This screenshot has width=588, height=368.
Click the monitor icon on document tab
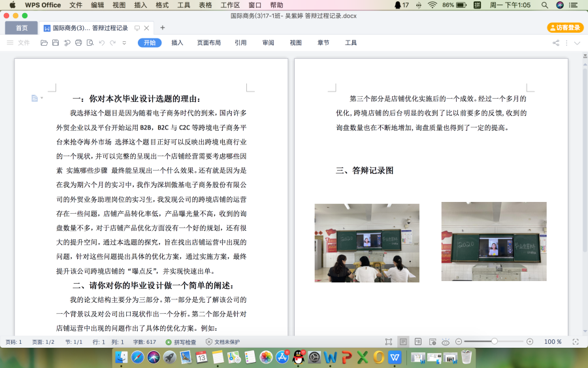[x=137, y=28]
